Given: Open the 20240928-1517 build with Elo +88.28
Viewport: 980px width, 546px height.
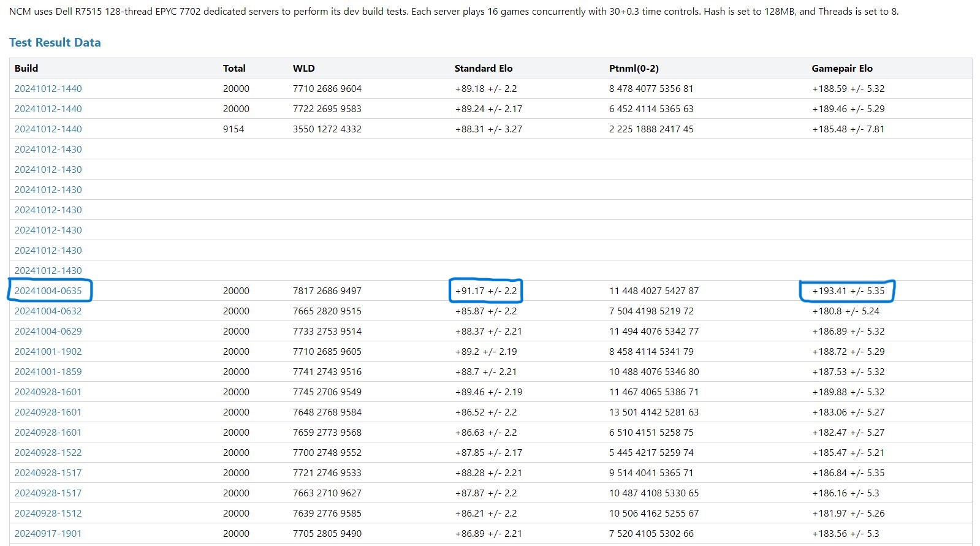Looking at the screenshot, I should pyautogui.click(x=48, y=472).
